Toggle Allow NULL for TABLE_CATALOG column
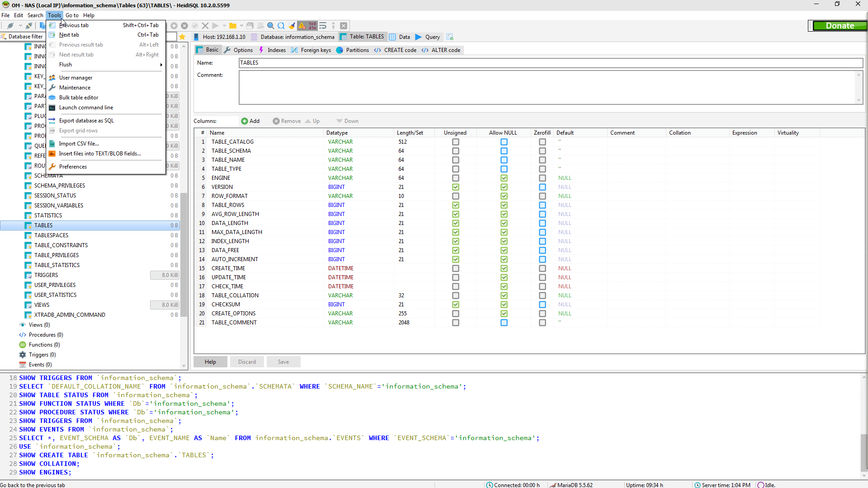This screenshot has width=868, height=488. 504,142
